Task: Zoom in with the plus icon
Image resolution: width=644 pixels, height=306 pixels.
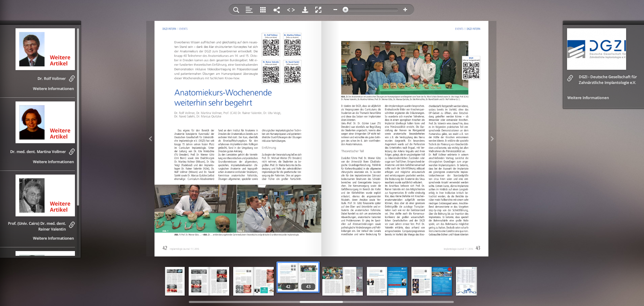Action: [x=405, y=10]
